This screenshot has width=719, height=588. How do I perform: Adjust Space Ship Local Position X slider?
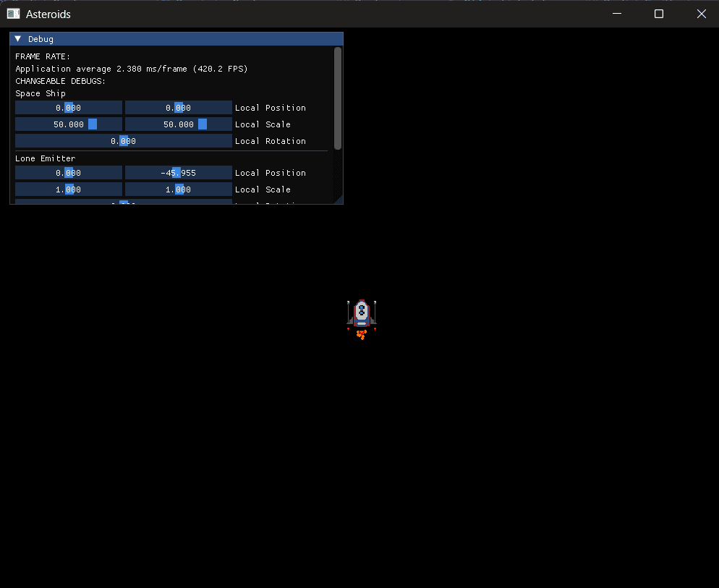[69, 108]
